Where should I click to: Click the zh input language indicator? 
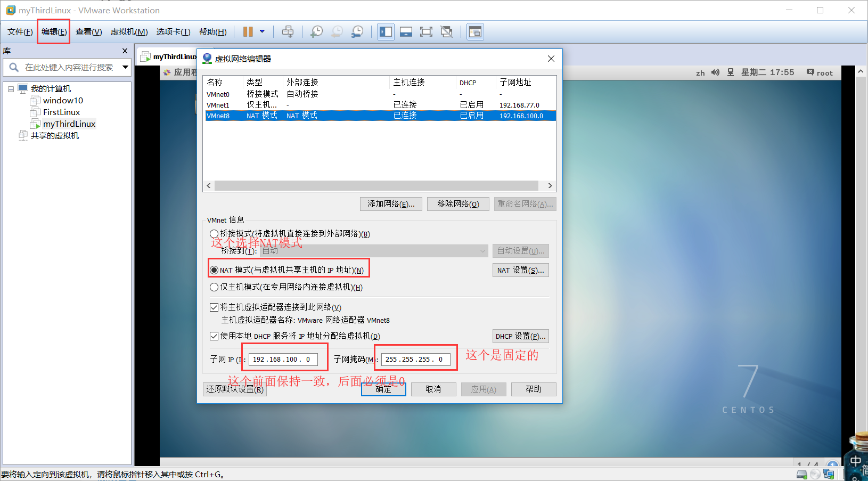(x=700, y=73)
